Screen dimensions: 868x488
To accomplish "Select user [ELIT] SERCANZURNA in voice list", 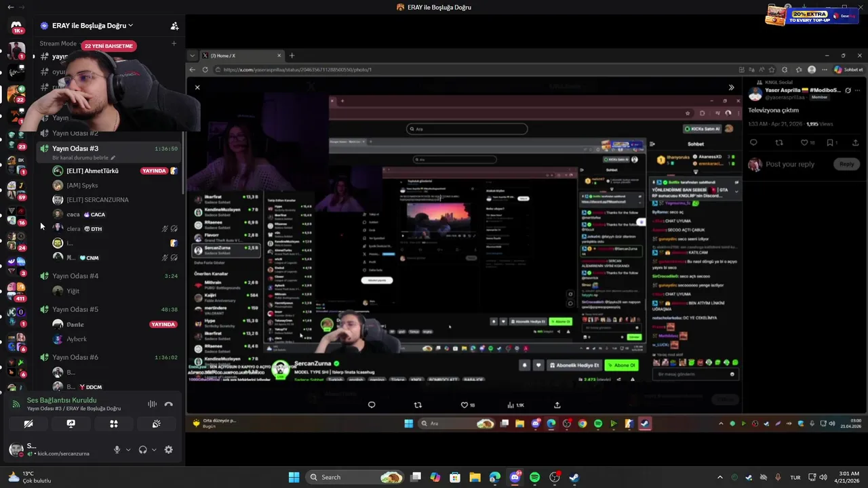I will tap(97, 200).
